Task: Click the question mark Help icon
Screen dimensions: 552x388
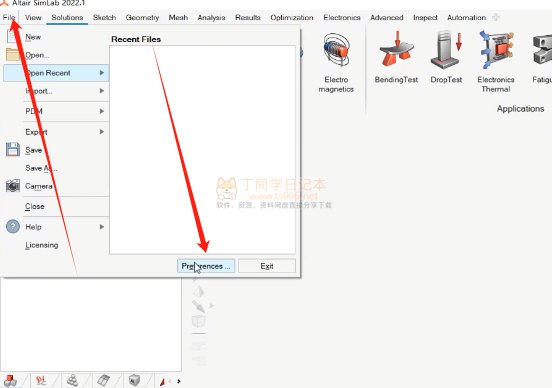Action: (x=13, y=226)
